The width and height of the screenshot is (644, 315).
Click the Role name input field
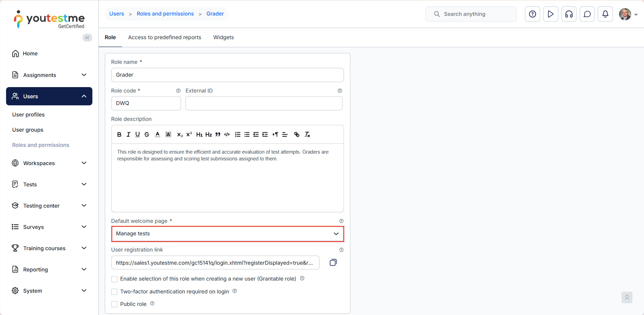227,75
